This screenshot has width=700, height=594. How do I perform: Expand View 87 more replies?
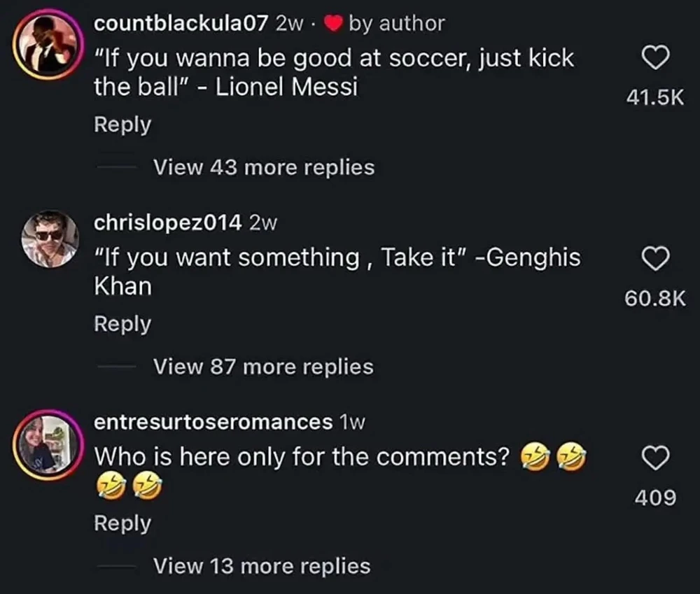263,367
